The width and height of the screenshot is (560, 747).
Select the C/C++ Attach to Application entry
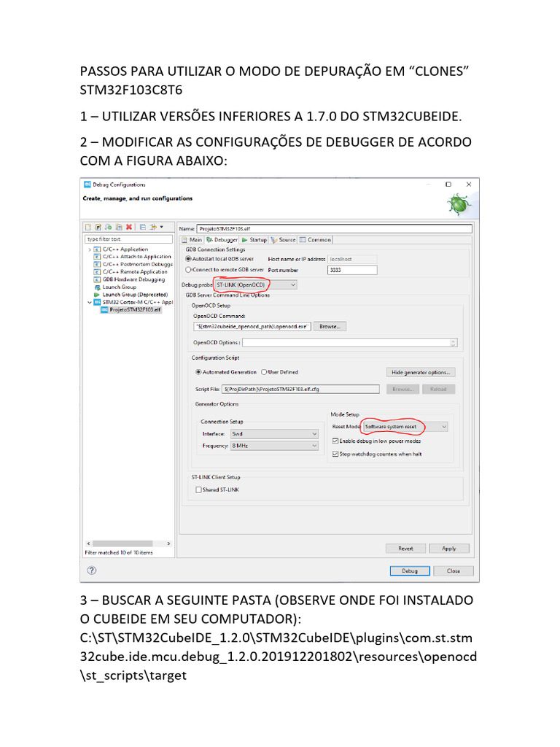coord(136,257)
